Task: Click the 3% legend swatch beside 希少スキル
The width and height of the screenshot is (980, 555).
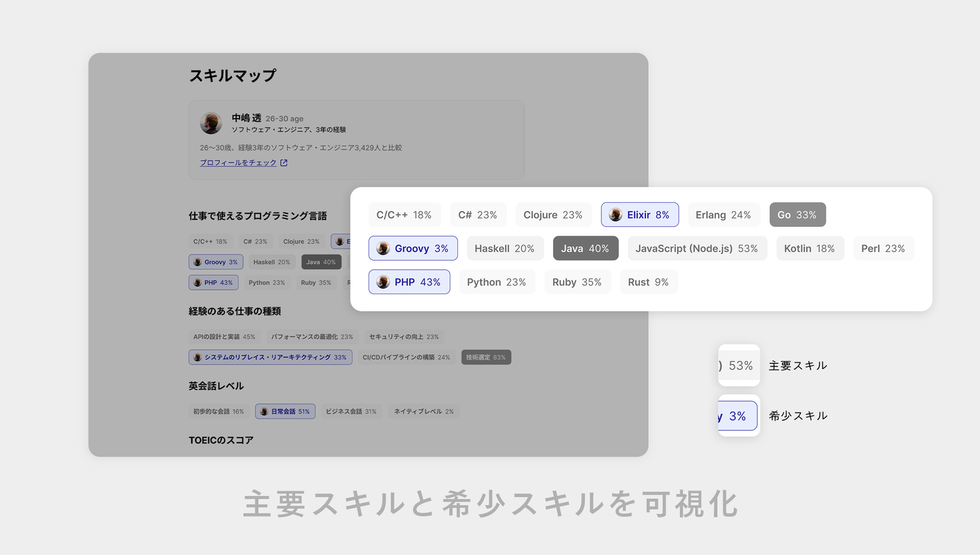Action: (739, 416)
